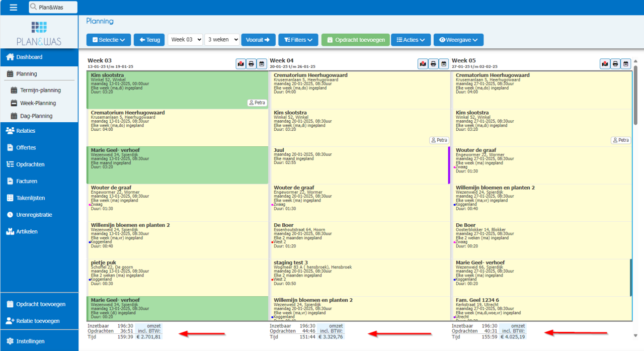
Task: Show the Week 04 route map
Action: click(x=423, y=64)
